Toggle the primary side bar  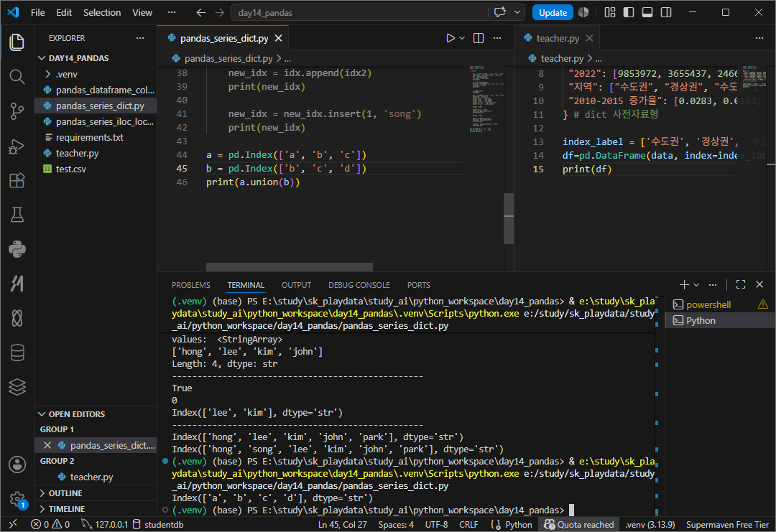coord(629,12)
